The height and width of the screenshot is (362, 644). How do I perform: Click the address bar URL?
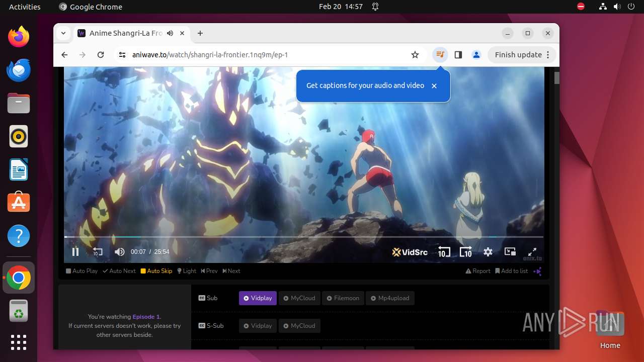[x=210, y=55]
